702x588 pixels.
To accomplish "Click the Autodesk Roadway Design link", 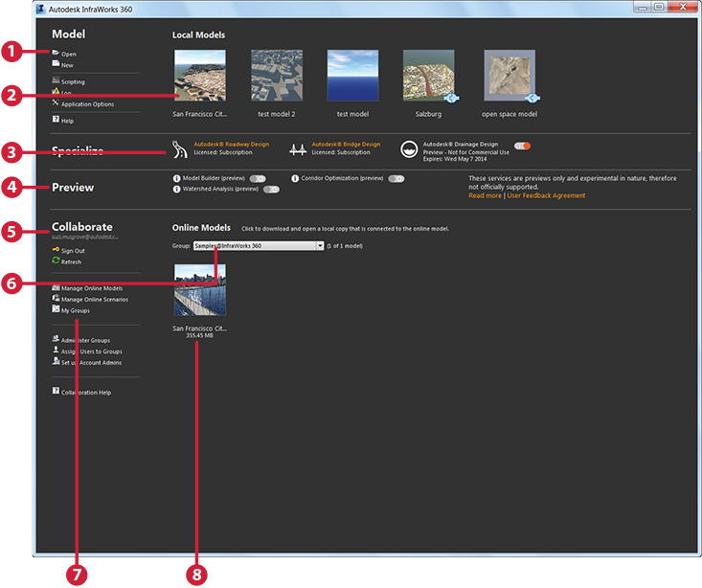I will pos(231,145).
